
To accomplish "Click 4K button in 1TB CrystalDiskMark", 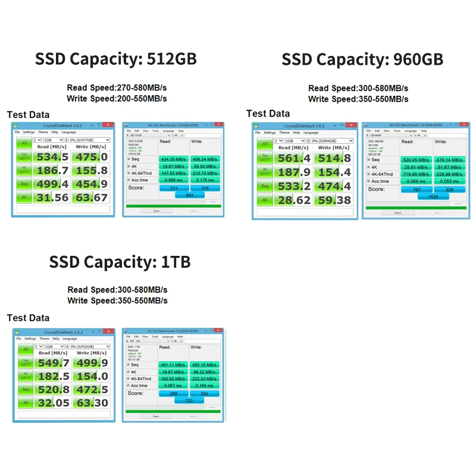I will [26, 403].
